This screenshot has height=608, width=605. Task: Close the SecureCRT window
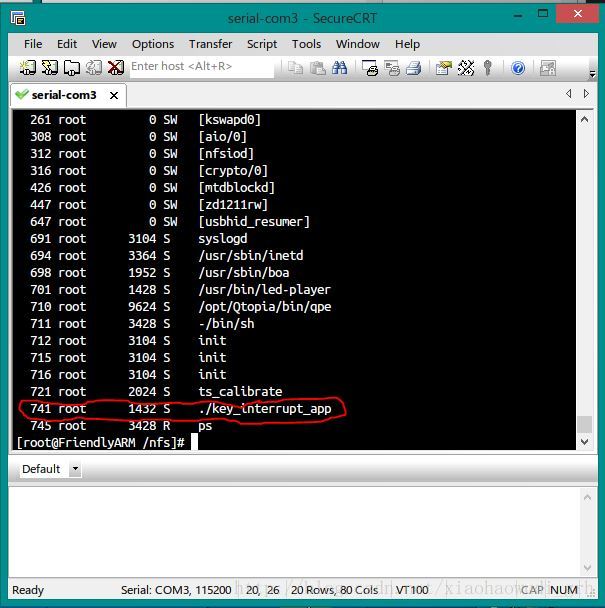point(577,14)
